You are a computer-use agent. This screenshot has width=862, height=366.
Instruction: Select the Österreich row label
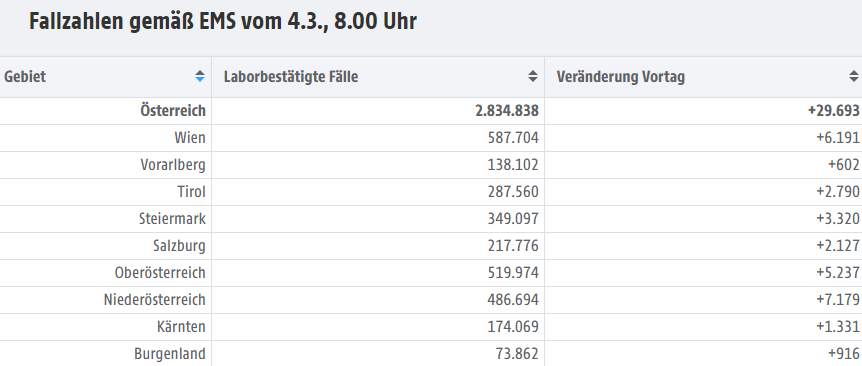coord(173,110)
